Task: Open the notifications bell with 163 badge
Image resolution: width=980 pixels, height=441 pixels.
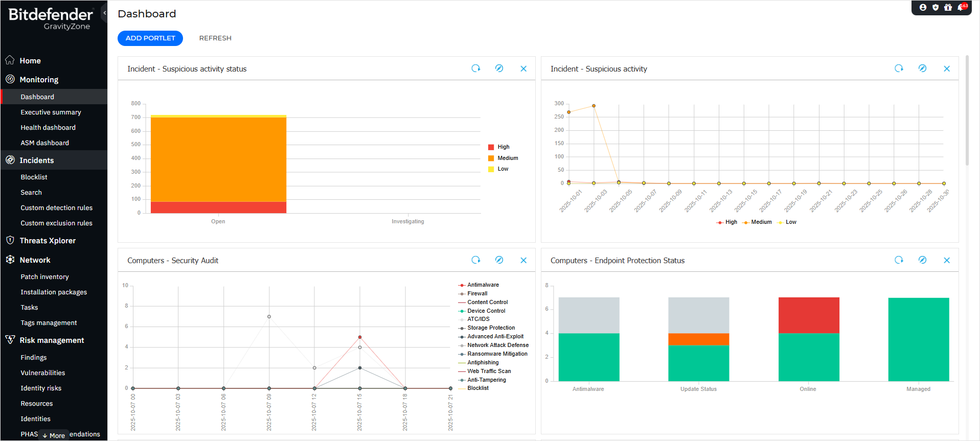Action: click(x=961, y=7)
